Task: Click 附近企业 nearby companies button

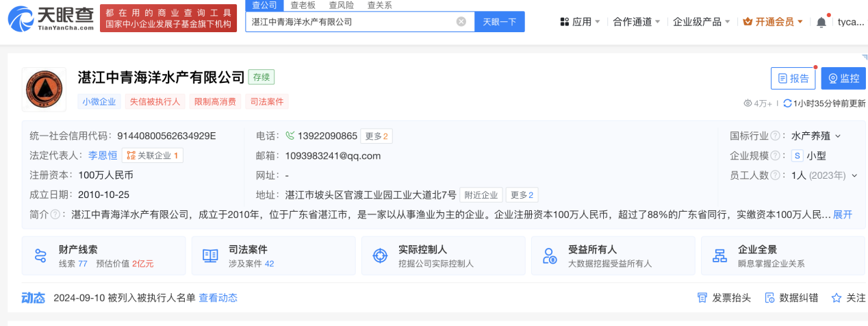Action: tap(481, 195)
